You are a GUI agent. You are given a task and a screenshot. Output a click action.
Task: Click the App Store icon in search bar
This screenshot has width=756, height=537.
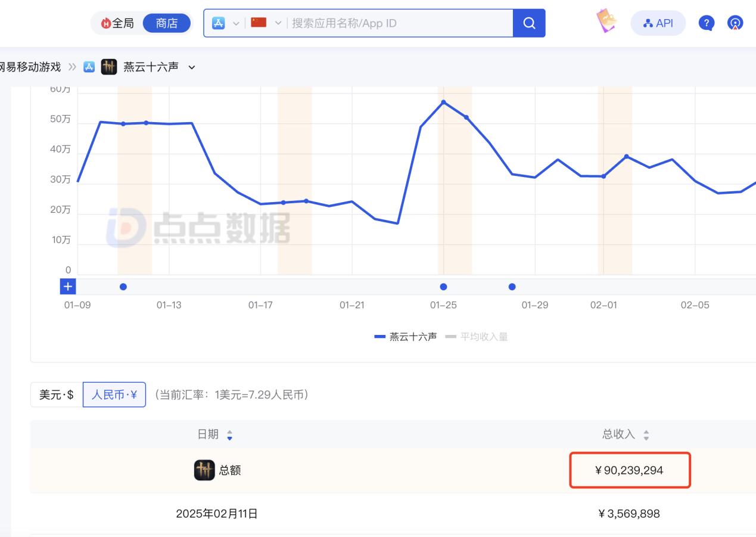coord(219,23)
